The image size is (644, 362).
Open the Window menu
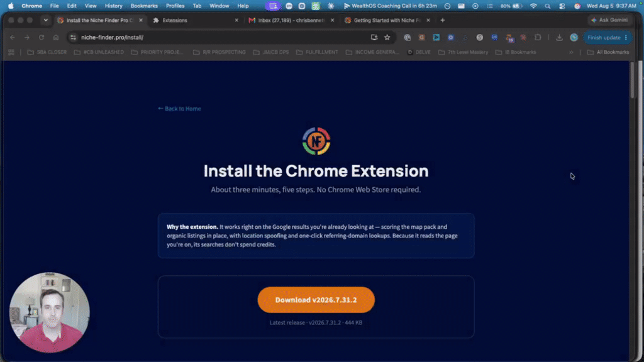tap(219, 6)
